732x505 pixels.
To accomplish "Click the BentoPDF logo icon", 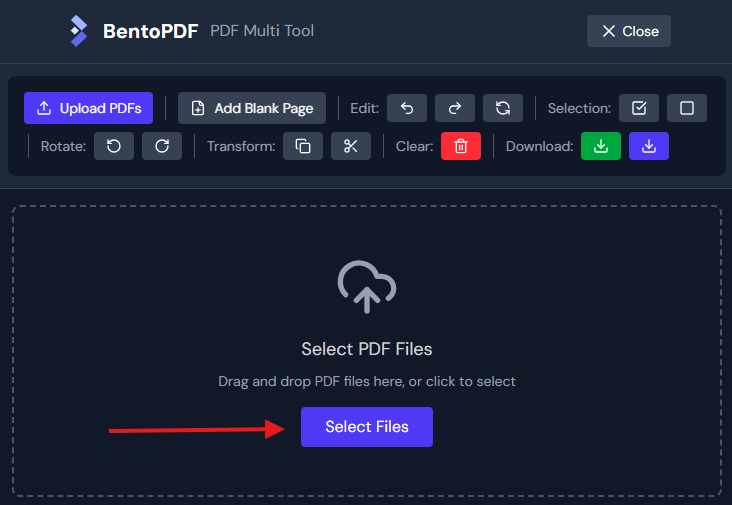I will pyautogui.click(x=78, y=31).
